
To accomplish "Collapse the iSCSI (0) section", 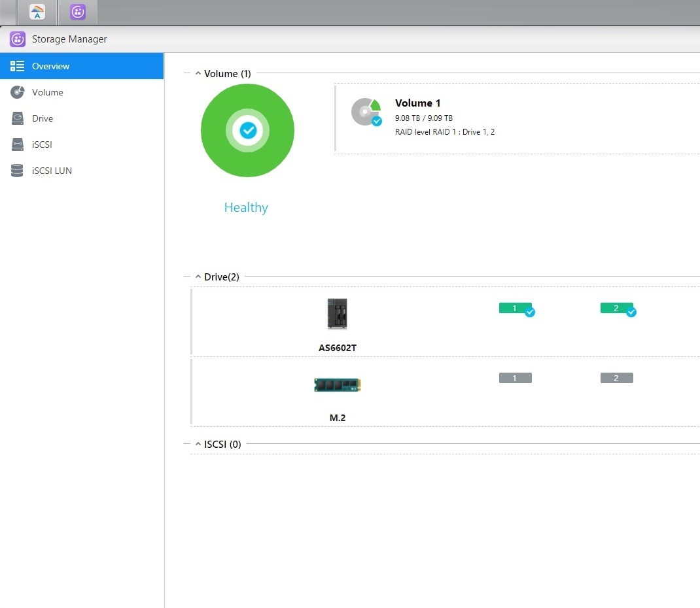I will point(198,444).
